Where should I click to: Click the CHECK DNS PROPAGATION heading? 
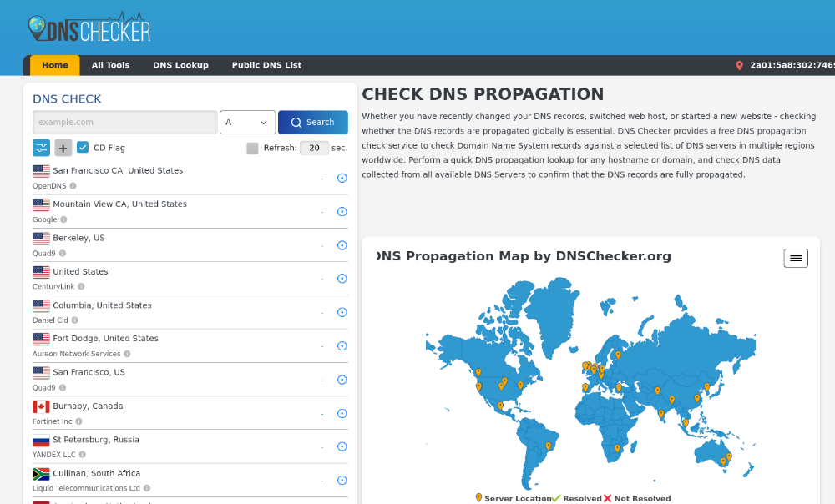tap(483, 94)
